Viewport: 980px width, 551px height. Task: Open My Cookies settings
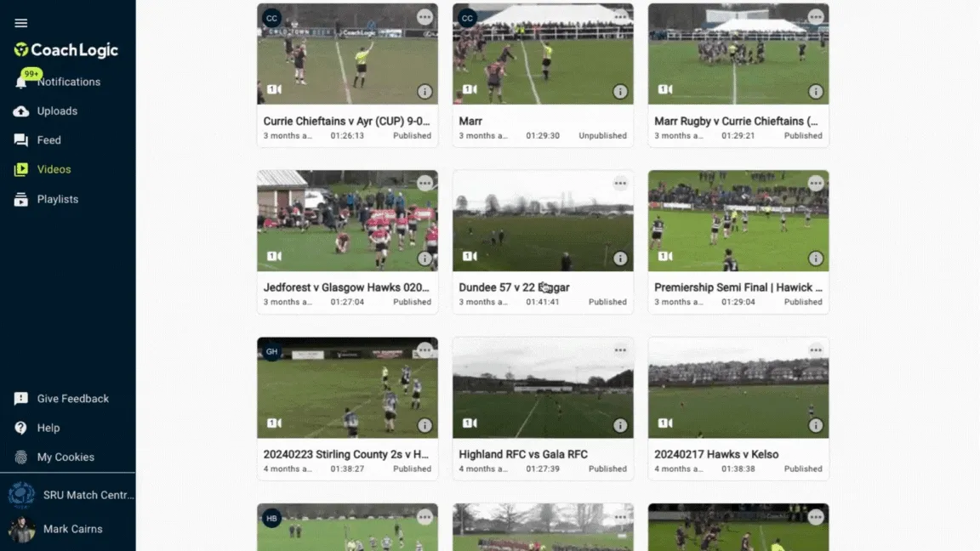pos(66,457)
